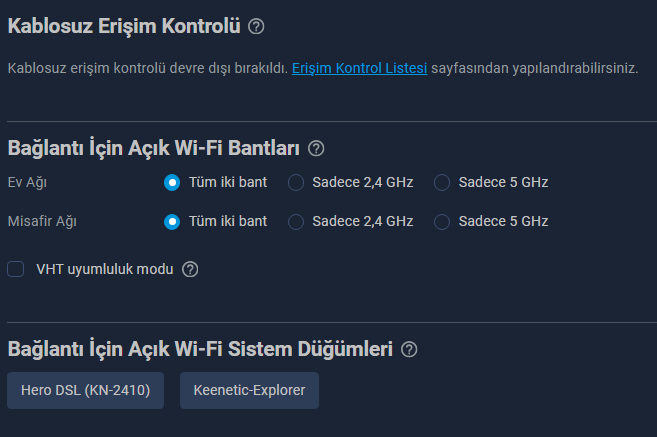Click the 'Misafir Ağı' row label
The height and width of the screenshot is (437, 657).
(42, 222)
